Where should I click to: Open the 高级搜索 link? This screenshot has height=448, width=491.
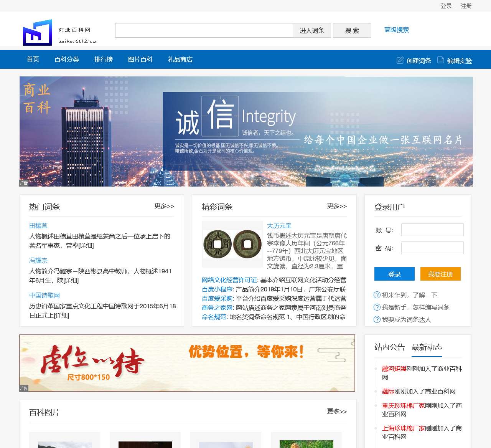[397, 30]
